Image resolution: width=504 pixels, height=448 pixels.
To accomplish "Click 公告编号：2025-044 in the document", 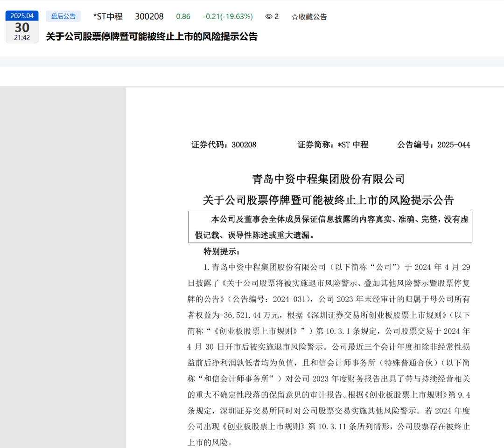I will click(x=434, y=145).
